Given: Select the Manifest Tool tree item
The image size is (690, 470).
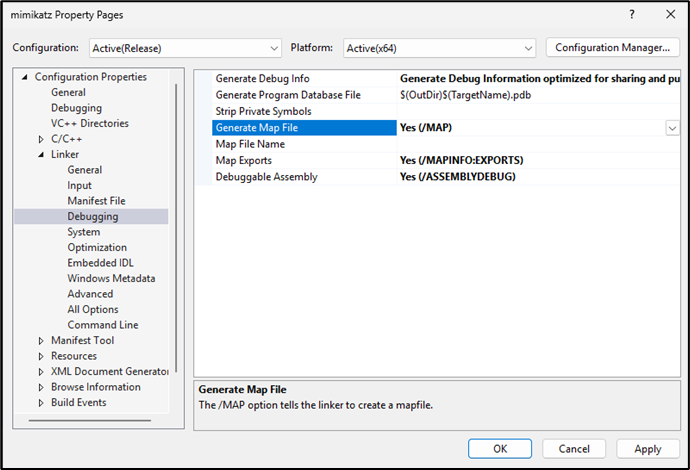Looking at the screenshot, I should [82, 340].
